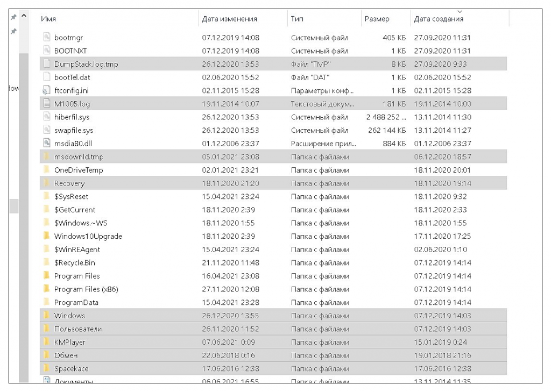
Task: Click the Spacekace folder icon
Action: click(x=46, y=368)
